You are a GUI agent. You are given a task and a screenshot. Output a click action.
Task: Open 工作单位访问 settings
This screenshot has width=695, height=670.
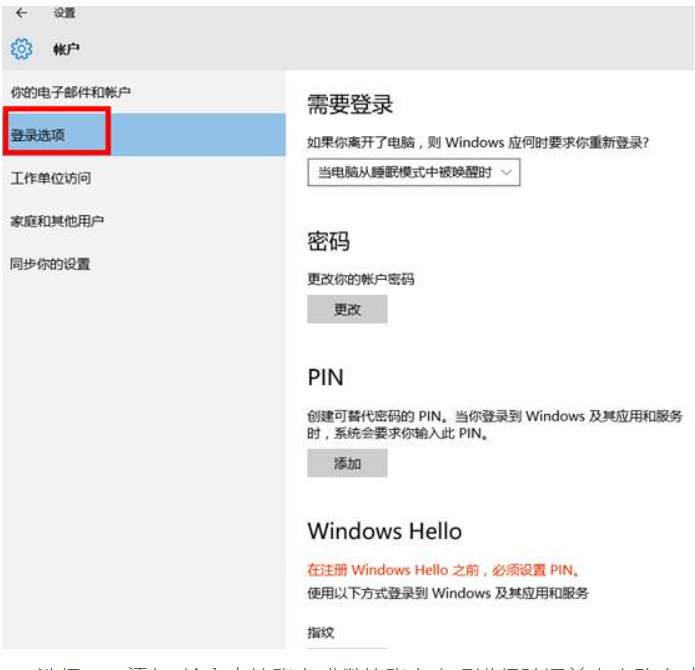(x=51, y=178)
